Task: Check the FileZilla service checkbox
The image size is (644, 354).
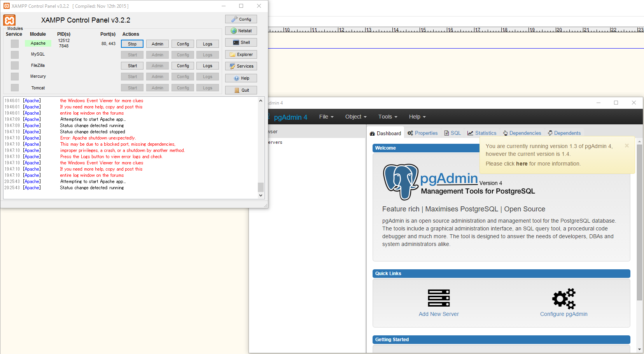Action: point(14,65)
